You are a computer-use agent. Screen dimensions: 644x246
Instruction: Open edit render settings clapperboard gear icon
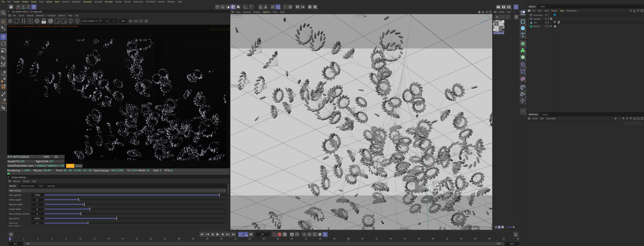point(509,7)
